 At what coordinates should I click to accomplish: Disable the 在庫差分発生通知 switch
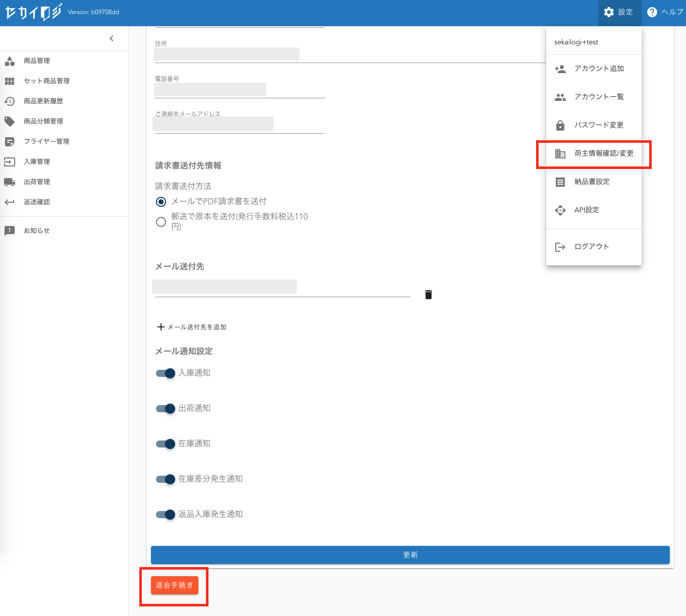pyautogui.click(x=166, y=479)
